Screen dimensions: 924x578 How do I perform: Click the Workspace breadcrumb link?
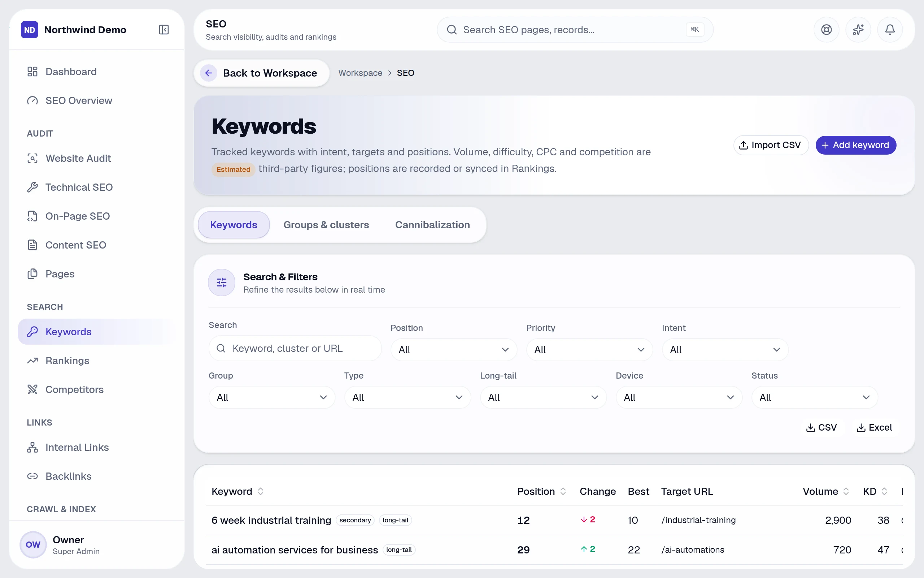(360, 73)
